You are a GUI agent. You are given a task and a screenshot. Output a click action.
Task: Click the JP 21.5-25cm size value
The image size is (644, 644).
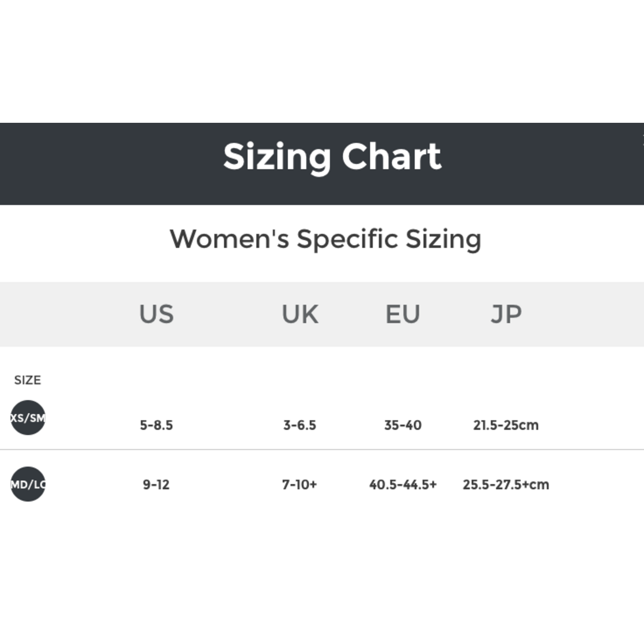(506, 425)
